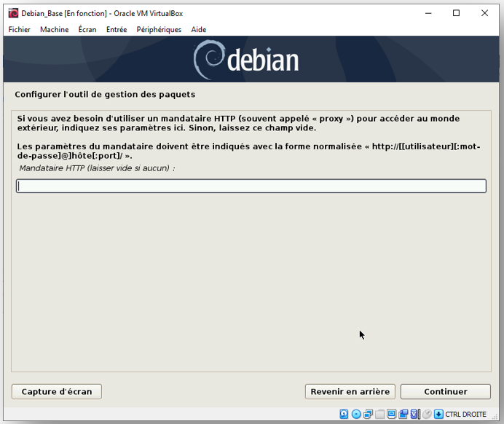Click the CPU virtualization 'V' status icon
The image size is (504, 424).
(x=415, y=414)
